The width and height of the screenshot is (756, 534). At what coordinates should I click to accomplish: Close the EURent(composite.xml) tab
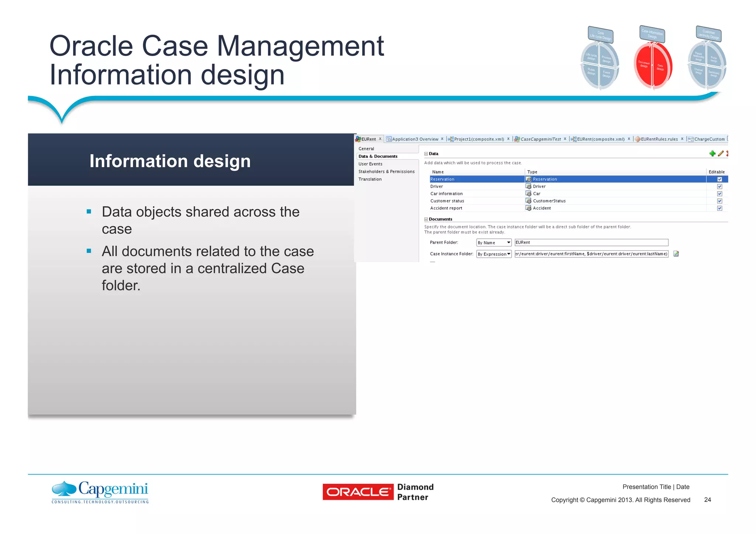(x=629, y=139)
